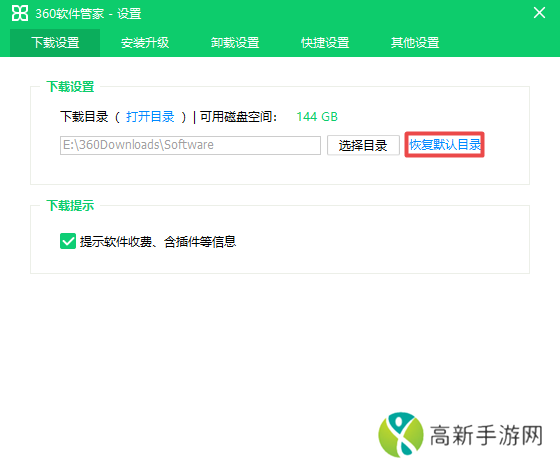
Task: Switch to the 下载设置 tab
Action: tap(55, 43)
